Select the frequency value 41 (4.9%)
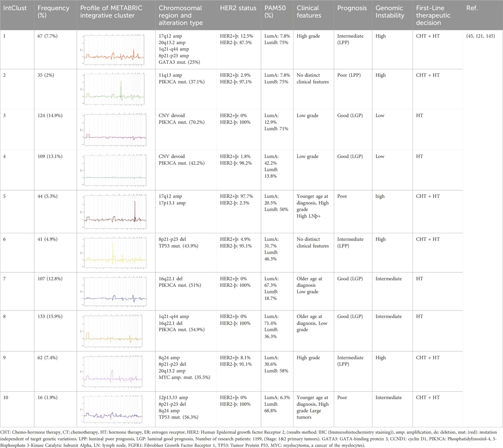The image size is (503, 448). tap(47, 239)
